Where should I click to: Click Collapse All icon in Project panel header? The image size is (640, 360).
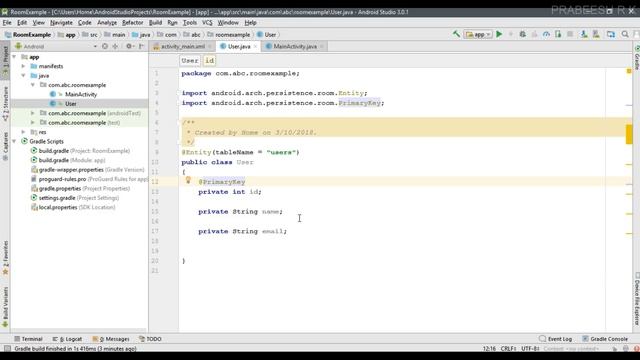point(116,46)
